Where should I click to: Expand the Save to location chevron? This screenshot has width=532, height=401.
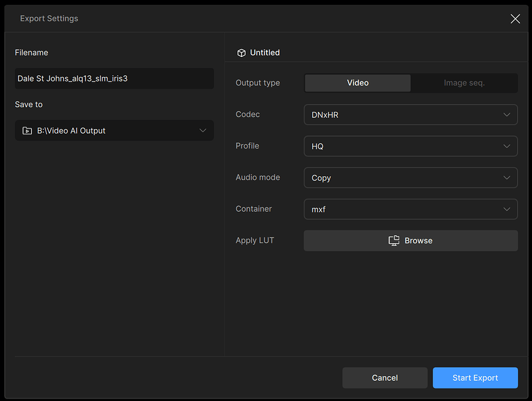coord(203,131)
